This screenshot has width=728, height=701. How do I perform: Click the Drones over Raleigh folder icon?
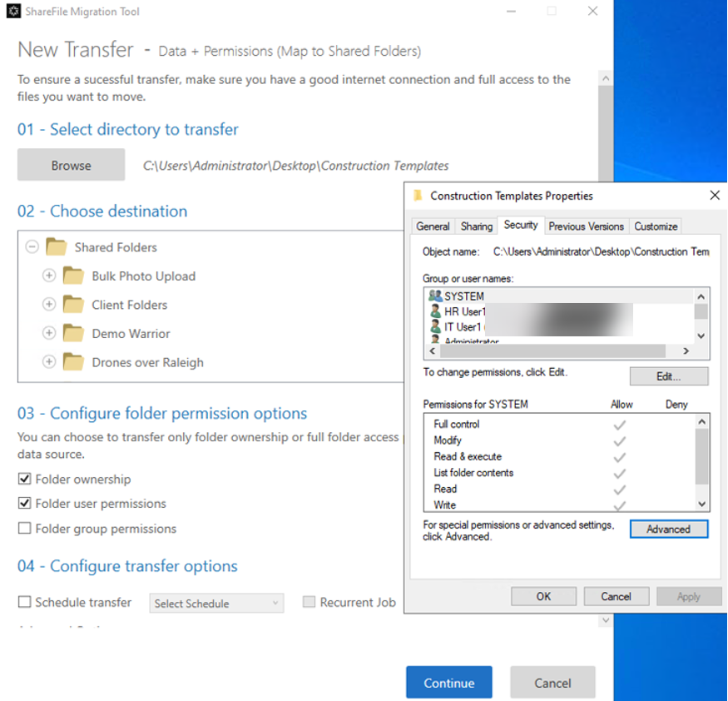pos(73,362)
